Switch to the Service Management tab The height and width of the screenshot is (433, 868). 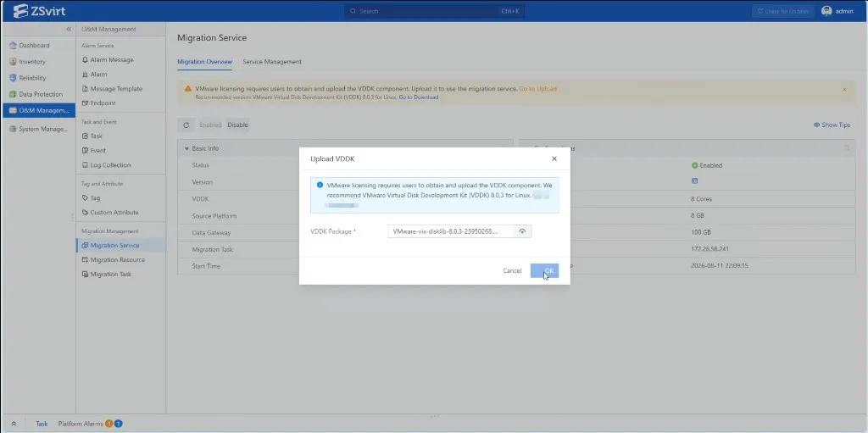272,62
